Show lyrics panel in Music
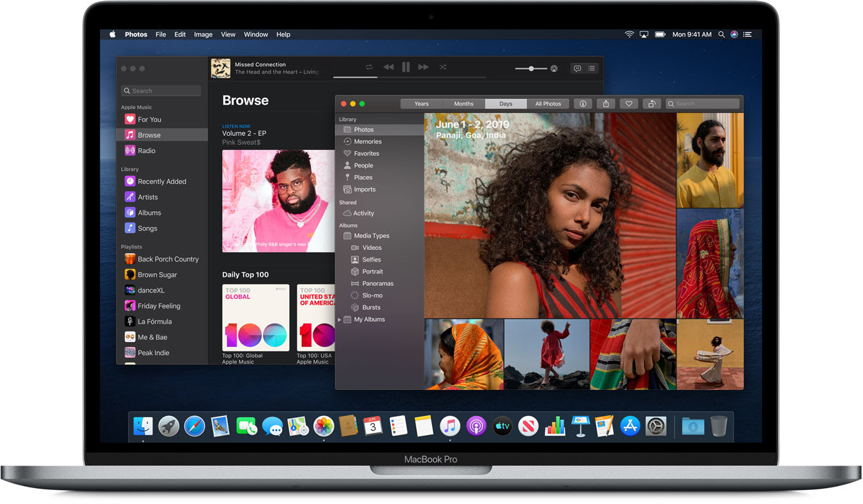 tap(577, 68)
